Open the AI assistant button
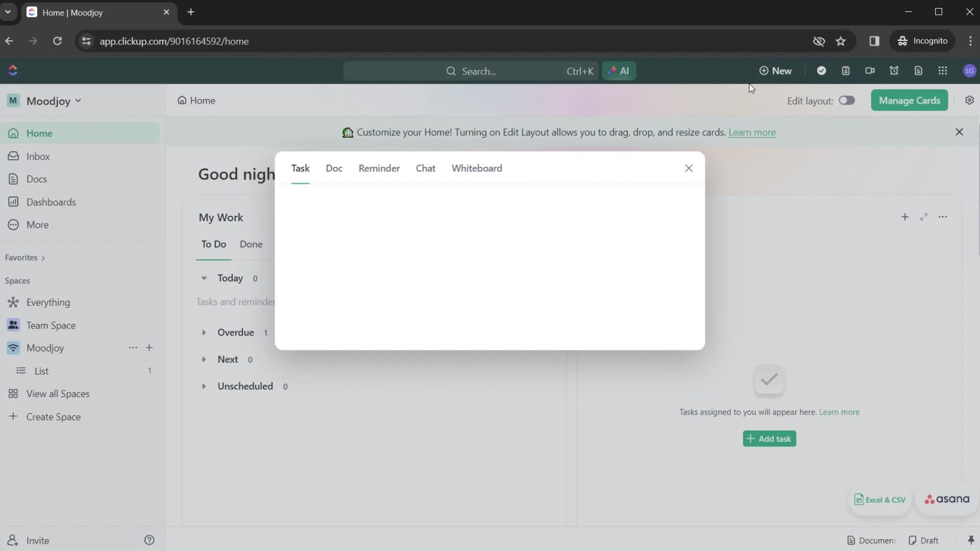 [619, 71]
